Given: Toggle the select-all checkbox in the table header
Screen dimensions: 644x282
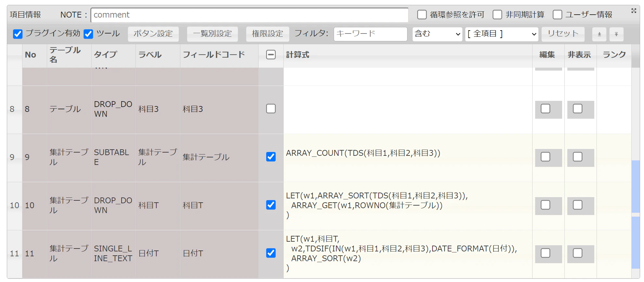Looking at the screenshot, I should point(271,55).
